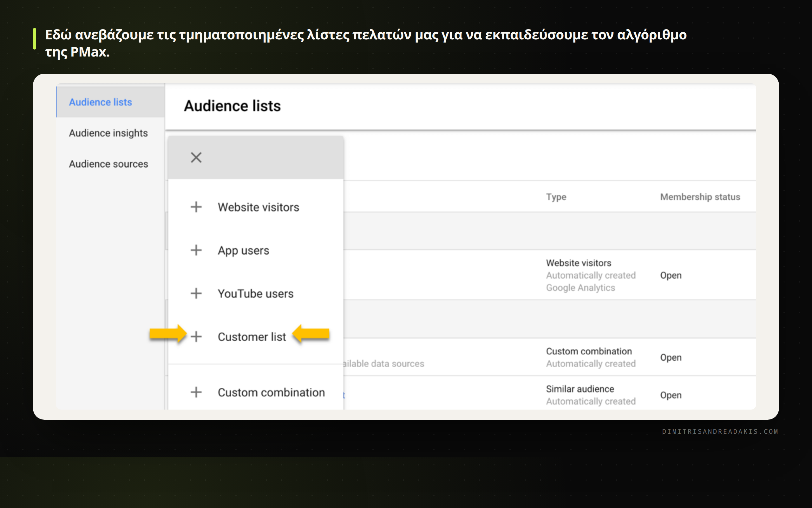Click plus icon beside YouTube users

click(196, 293)
